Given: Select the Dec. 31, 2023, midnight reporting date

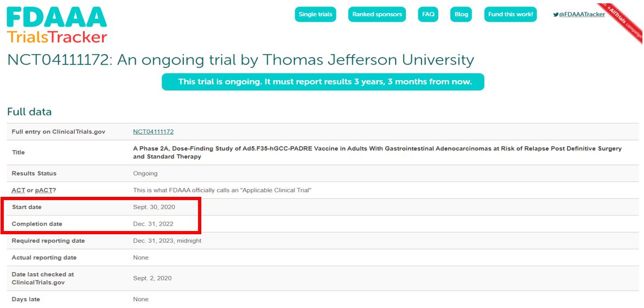Looking at the screenshot, I should coord(167,241).
